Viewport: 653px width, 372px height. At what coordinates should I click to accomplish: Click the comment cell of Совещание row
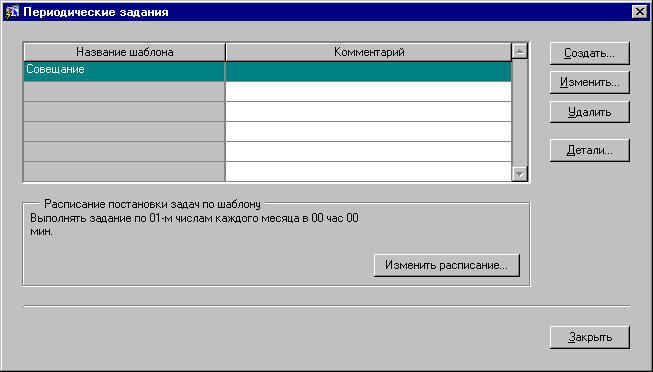click(x=369, y=71)
